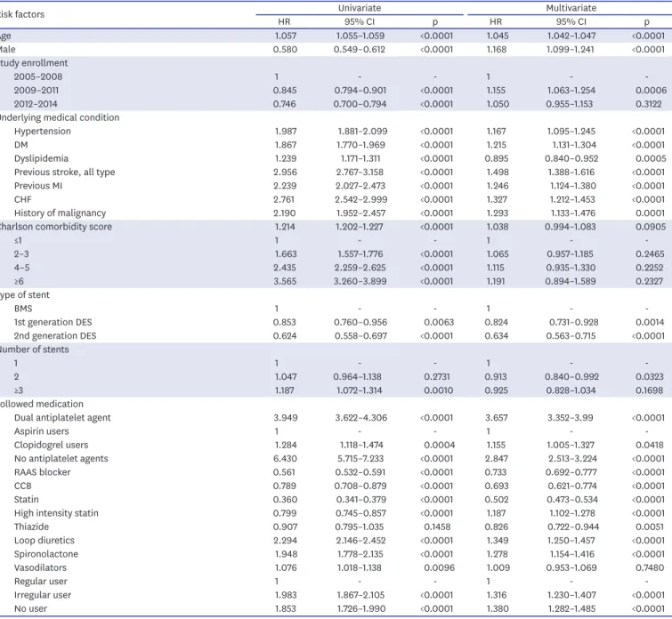This screenshot has height=619, width=672.
Task: Click the p value '0.0905'
Action: coord(651,227)
